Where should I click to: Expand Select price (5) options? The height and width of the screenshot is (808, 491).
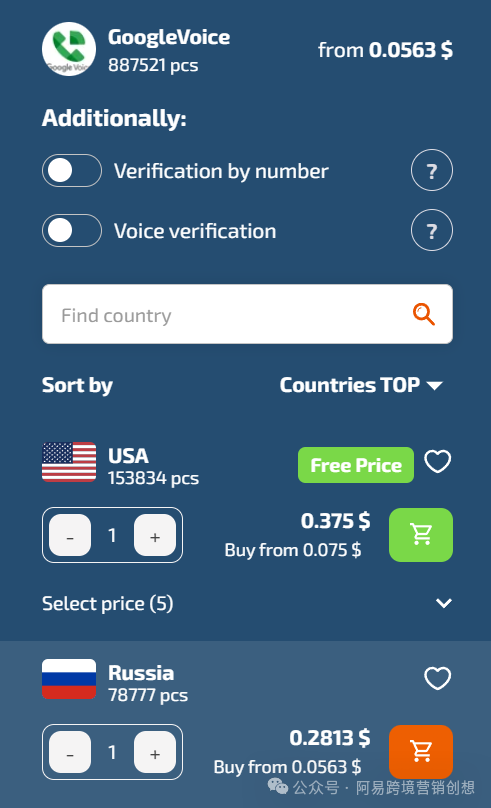(247, 603)
